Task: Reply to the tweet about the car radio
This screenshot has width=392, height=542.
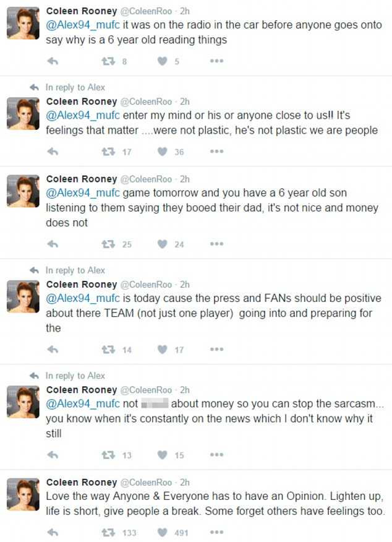Action: (x=53, y=61)
